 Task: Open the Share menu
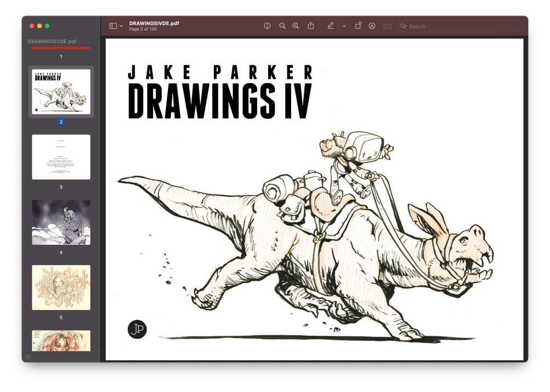[311, 26]
